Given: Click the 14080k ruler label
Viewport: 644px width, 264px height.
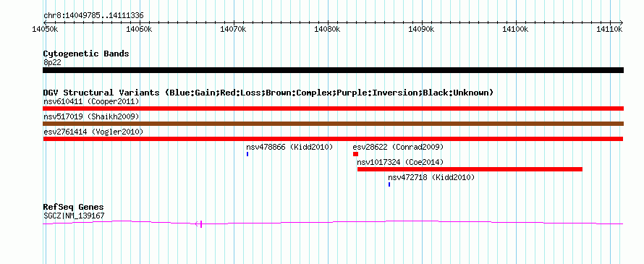Looking at the screenshot, I should 327,29.
